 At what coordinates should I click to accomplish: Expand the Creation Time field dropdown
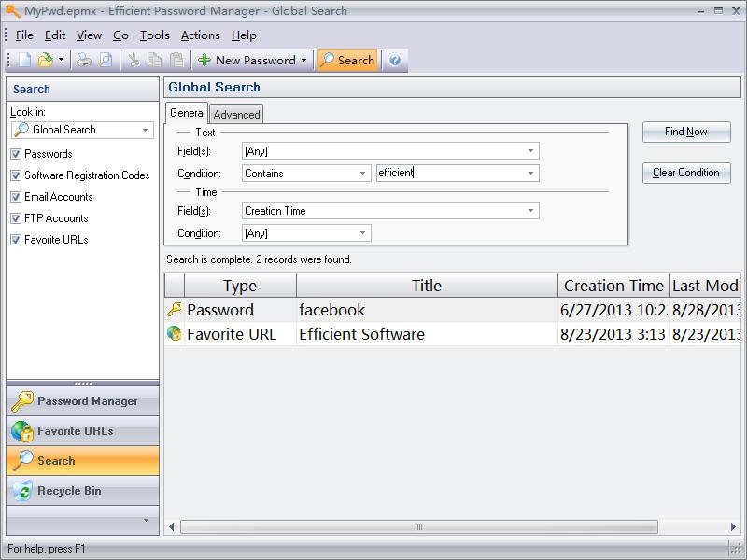point(530,211)
